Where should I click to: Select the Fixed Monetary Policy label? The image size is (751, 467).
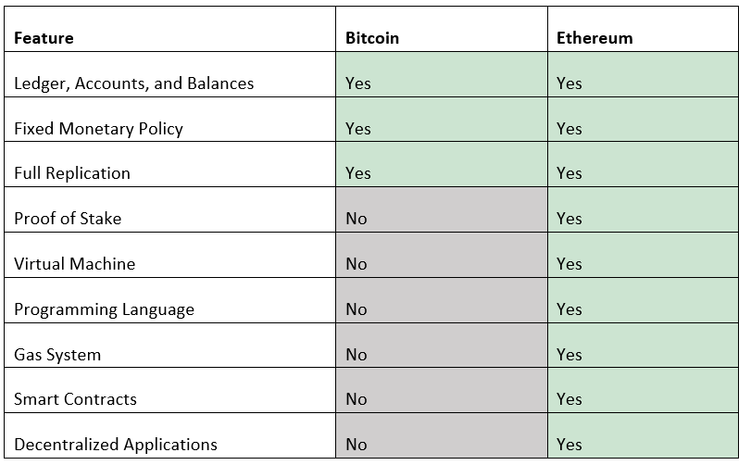99,128
